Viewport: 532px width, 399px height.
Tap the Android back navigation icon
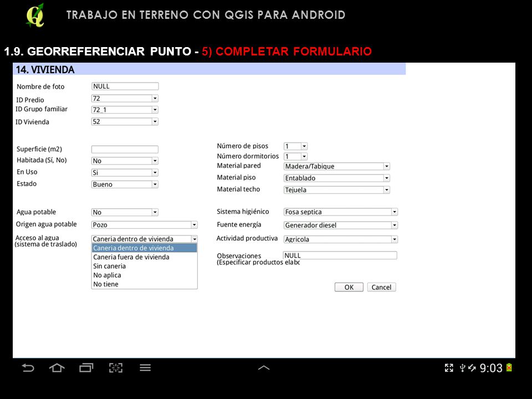pos(28,368)
